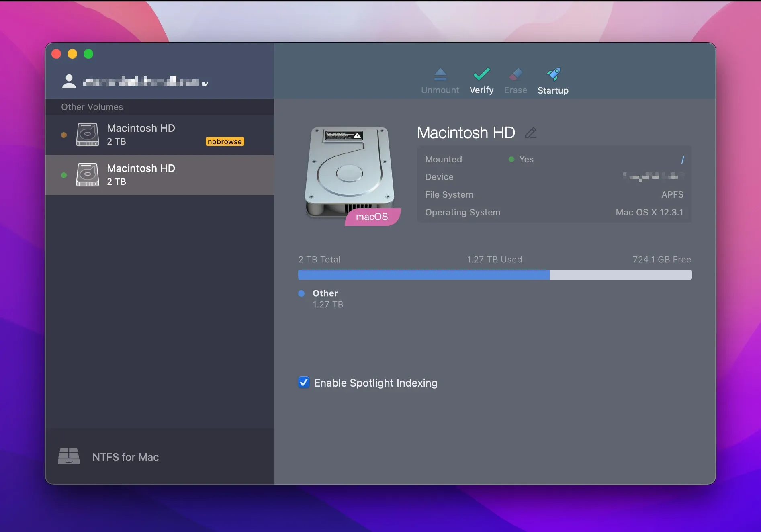Disable Enable Spotlight Indexing
761x532 pixels.
tap(303, 383)
